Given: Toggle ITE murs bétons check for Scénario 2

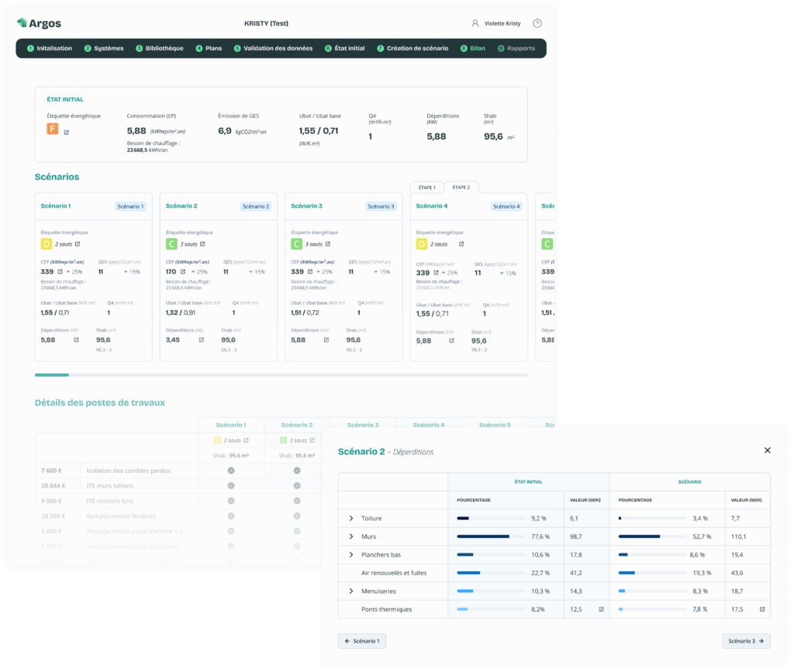Looking at the screenshot, I should coord(297,486).
